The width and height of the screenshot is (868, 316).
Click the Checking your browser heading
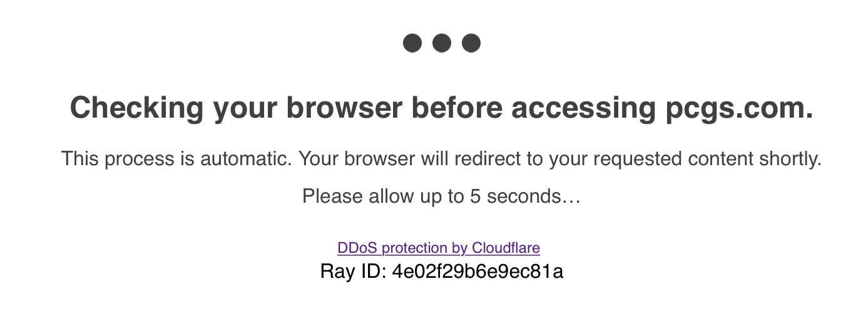(x=441, y=108)
